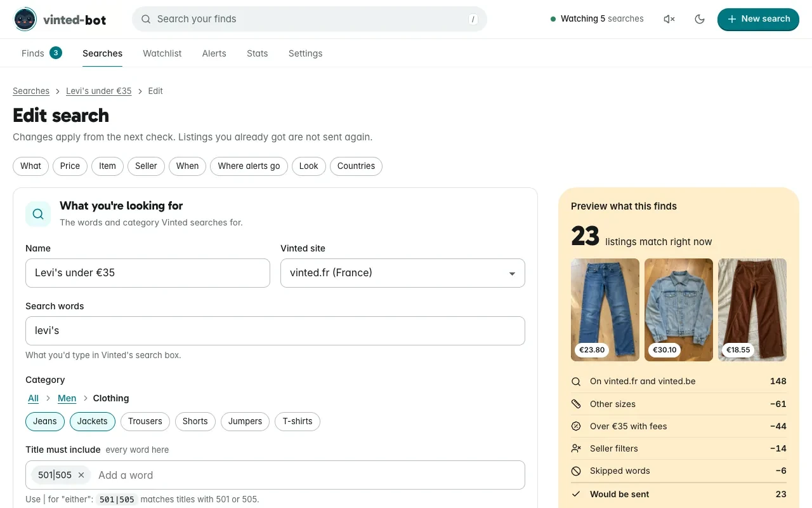Click the Would be sent checkmark icon
Viewport: 812px width, 508px height.
tap(576, 494)
